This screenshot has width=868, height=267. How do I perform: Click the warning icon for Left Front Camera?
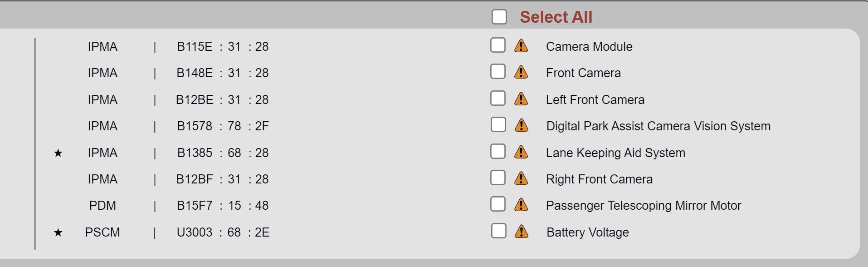[521, 99]
